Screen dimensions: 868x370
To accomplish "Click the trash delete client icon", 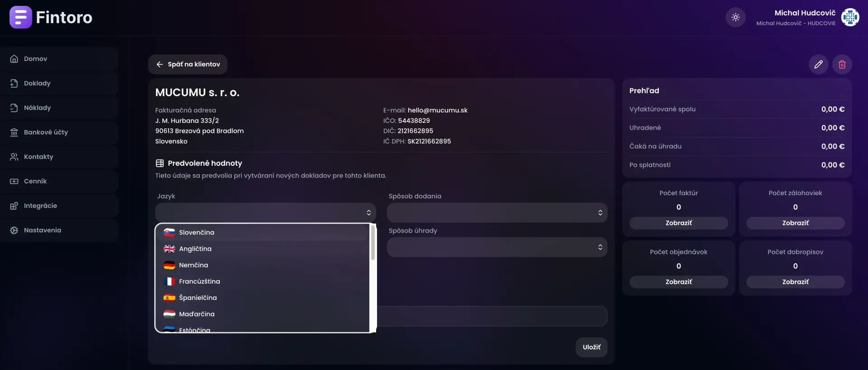I will tap(842, 65).
